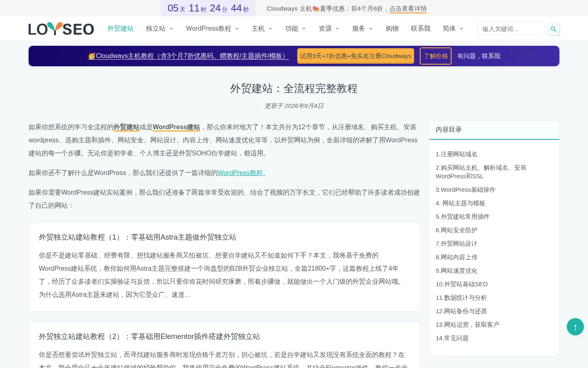Jump to 1.注册网站域名 in contents
The height and width of the screenshot is (368, 588).
(457, 154)
